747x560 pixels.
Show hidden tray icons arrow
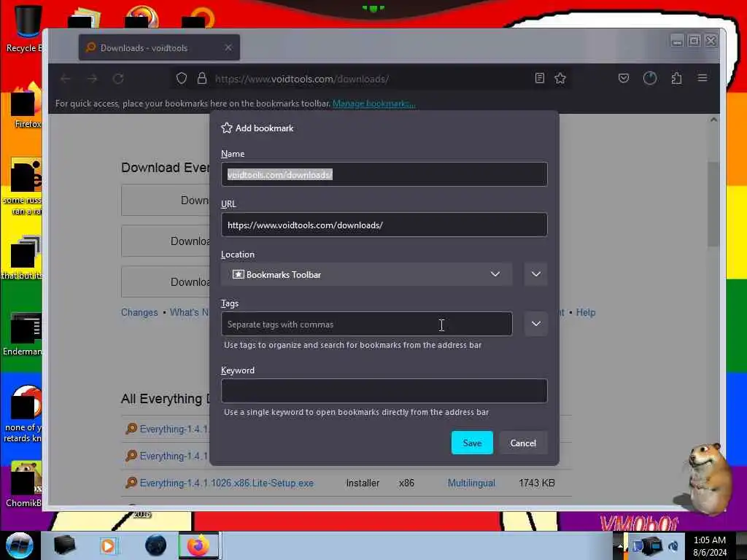(x=619, y=545)
